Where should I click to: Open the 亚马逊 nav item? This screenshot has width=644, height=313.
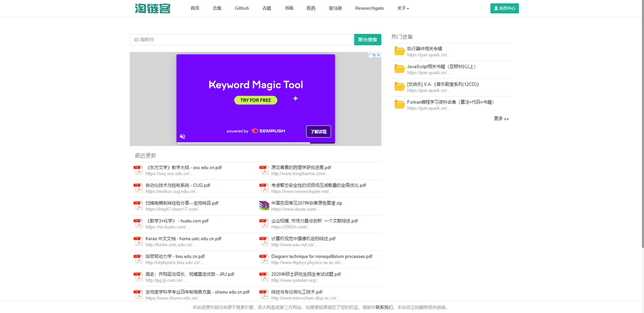[x=335, y=8]
